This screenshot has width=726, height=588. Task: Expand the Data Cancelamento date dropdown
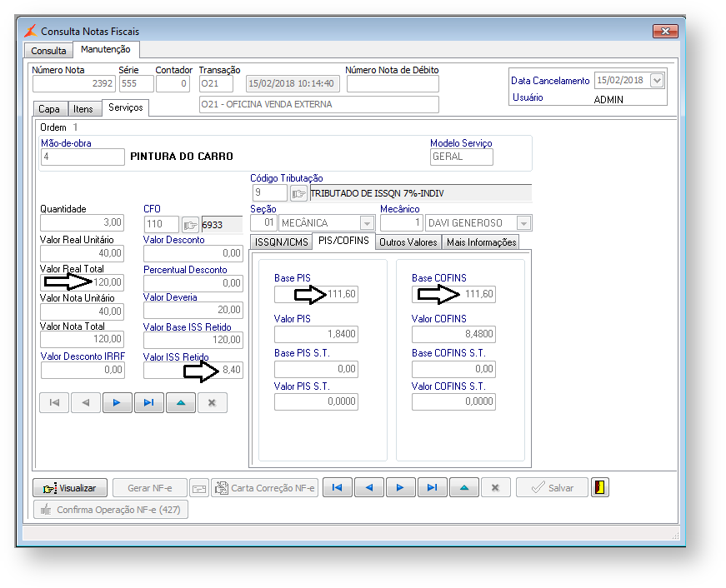pos(657,81)
